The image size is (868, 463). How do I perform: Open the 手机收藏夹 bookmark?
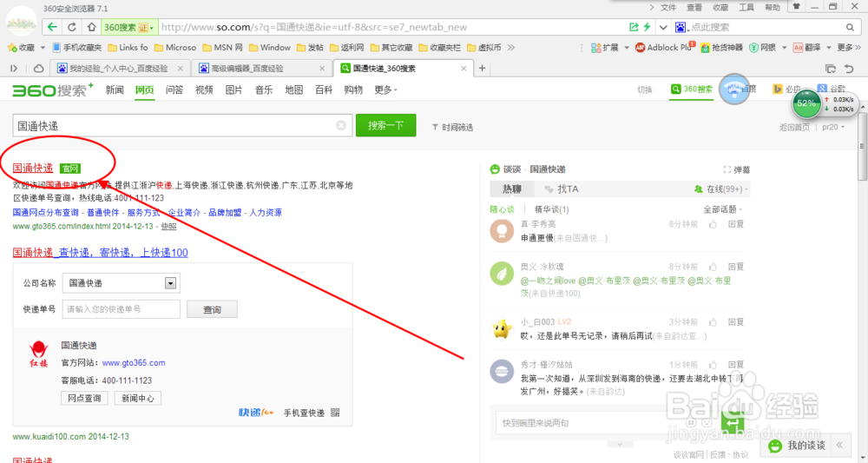pyautogui.click(x=77, y=48)
